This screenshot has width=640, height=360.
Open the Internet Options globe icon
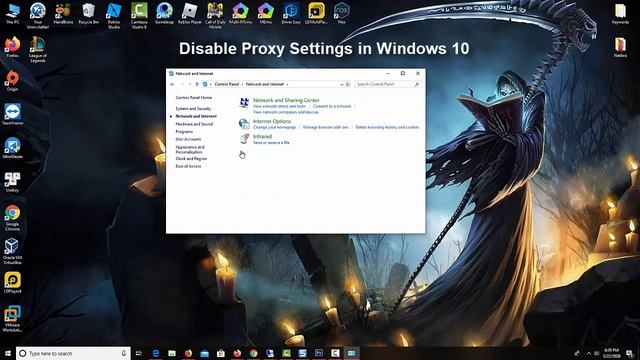(x=244, y=124)
